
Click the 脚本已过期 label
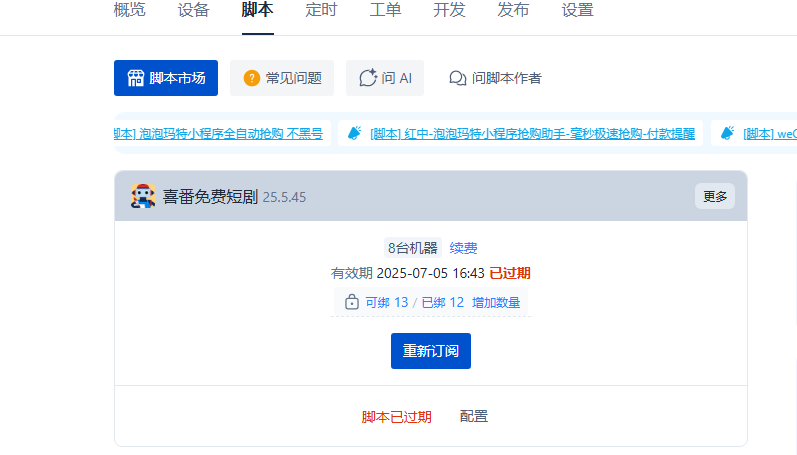396,417
